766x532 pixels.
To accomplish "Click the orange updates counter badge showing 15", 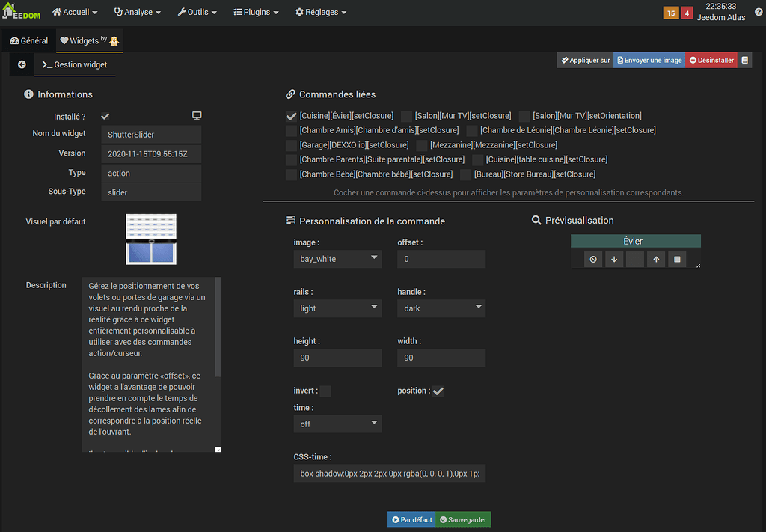I will pyautogui.click(x=671, y=13).
